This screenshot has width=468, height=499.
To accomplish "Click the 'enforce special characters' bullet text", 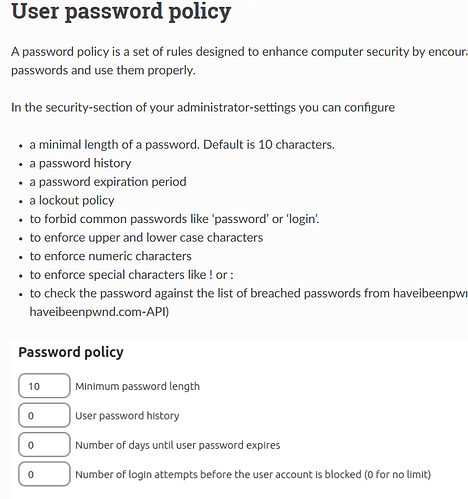I will click(x=132, y=275).
